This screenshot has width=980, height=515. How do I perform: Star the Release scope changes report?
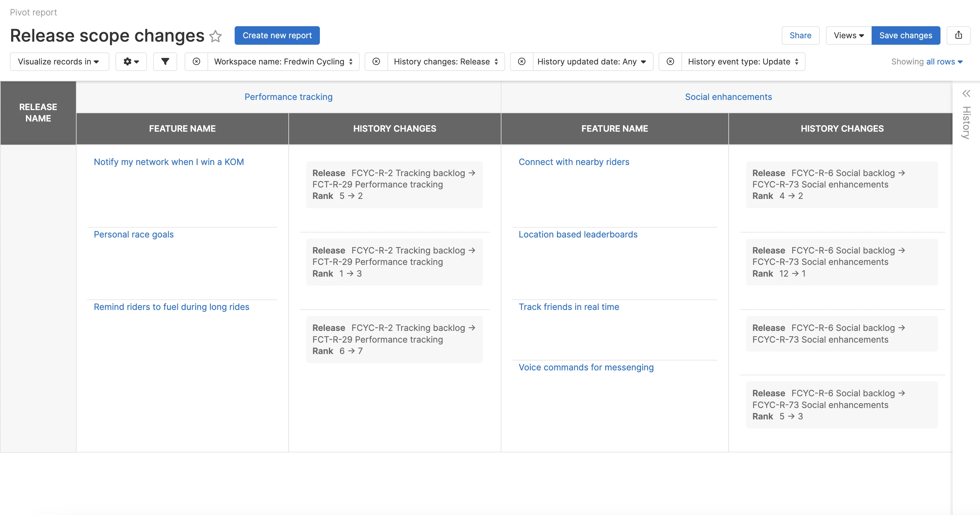point(216,36)
